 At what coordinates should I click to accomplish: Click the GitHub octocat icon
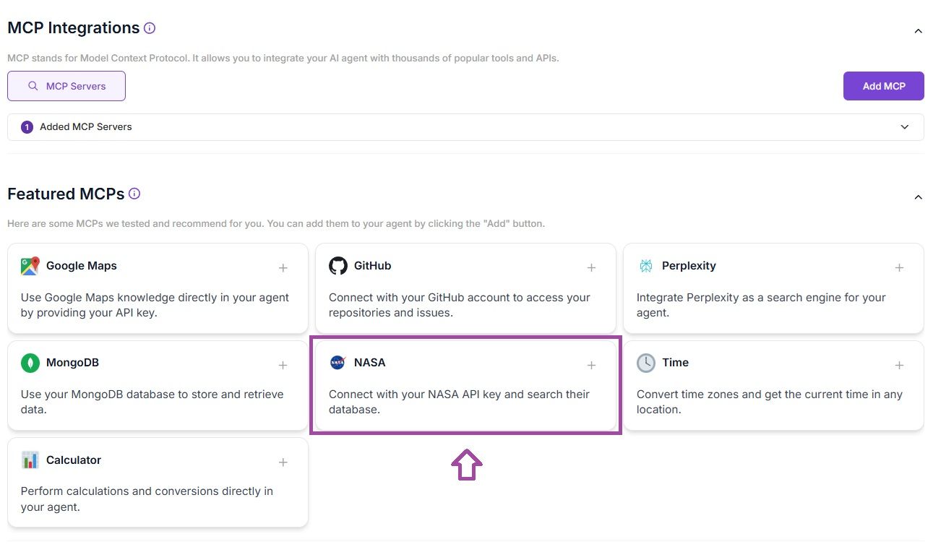pyautogui.click(x=338, y=266)
